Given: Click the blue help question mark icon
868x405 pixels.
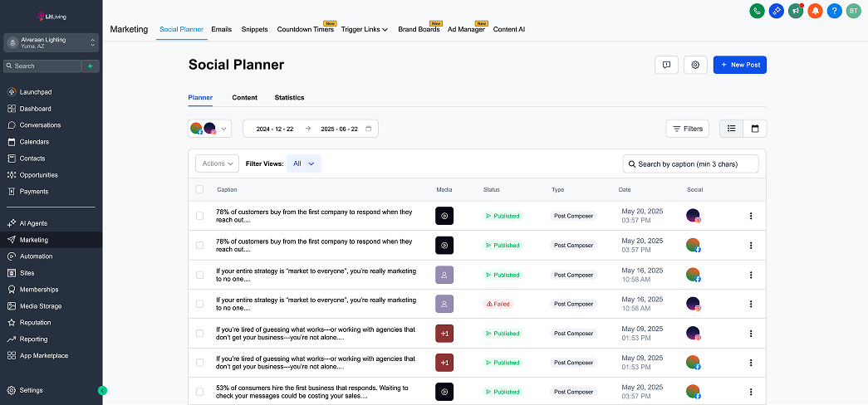Looking at the screenshot, I should (x=834, y=11).
